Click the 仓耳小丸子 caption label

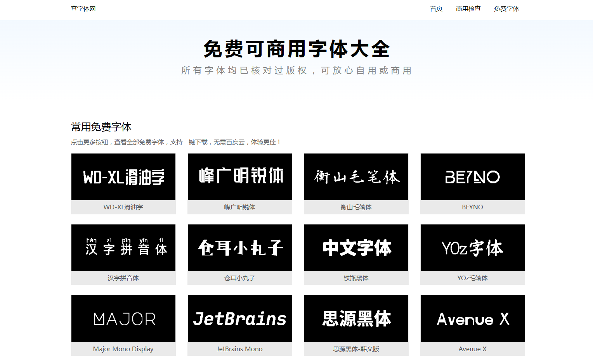pos(240,278)
